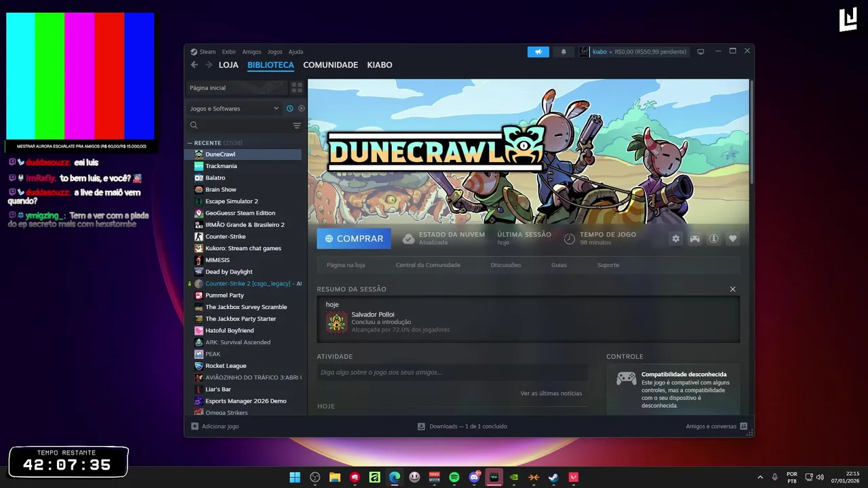Click the activity text input field
This screenshot has width=868, height=488.
(452, 372)
